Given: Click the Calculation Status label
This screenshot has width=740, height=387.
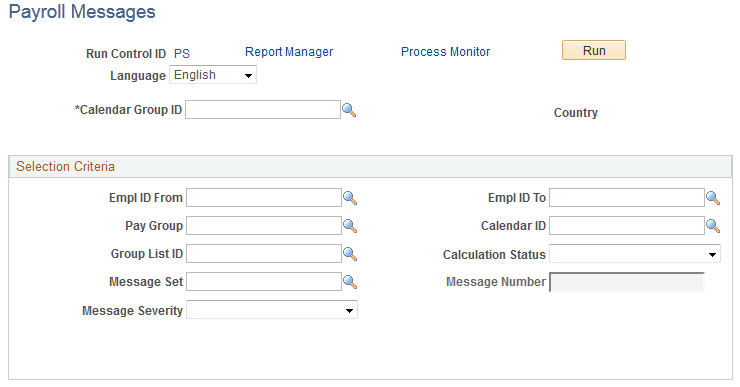Looking at the screenshot, I should tap(494, 254).
